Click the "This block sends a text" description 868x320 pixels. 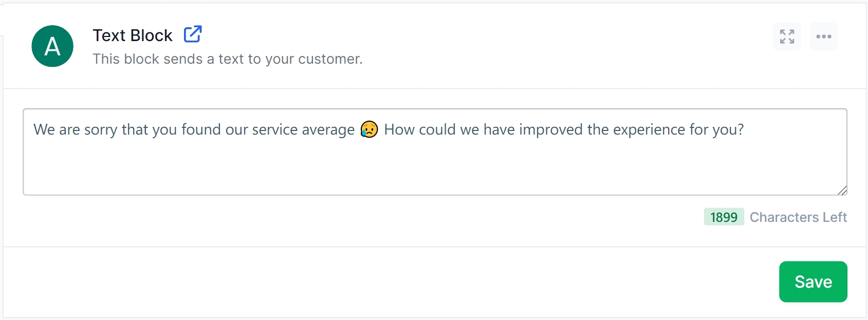pyautogui.click(x=227, y=59)
